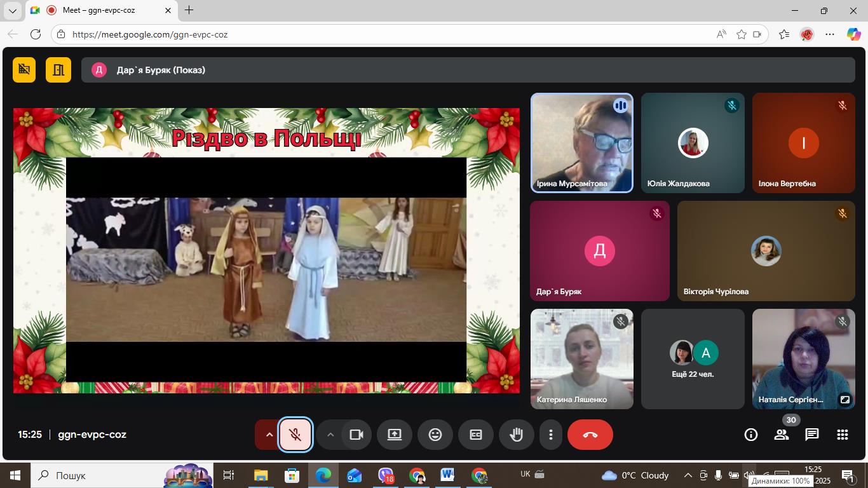Image resolution: width=868 pixels, height=488 pixels.
Task: Toggle closed captions
Action: coord(475,435)
